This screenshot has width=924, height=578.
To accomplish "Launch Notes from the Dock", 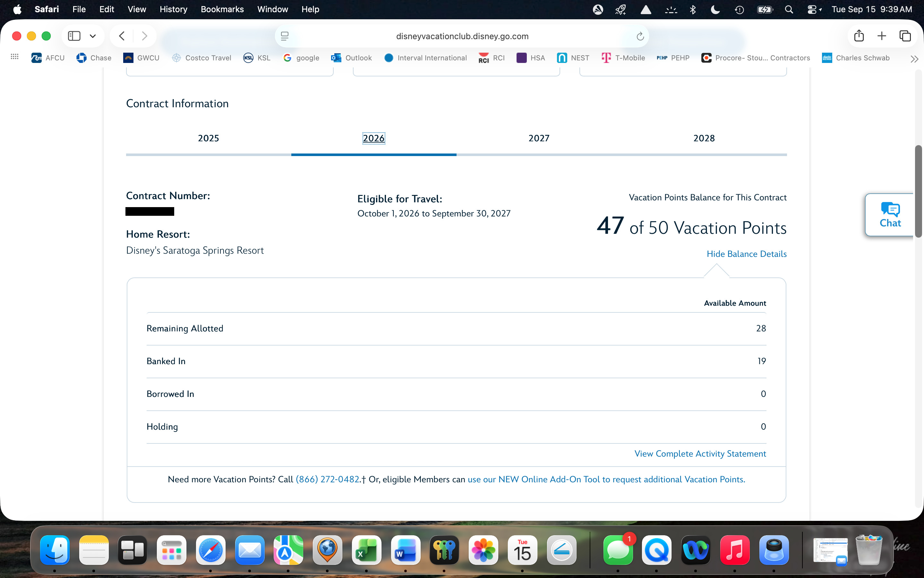I will click(x=94, y=550).
